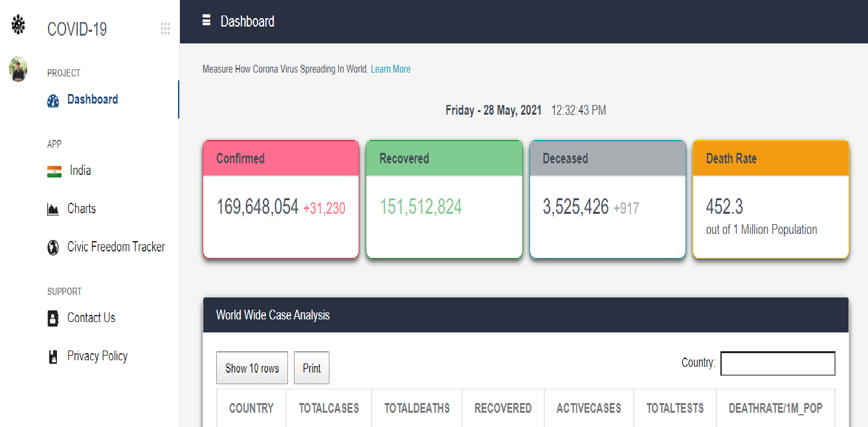Select the Confirmed cases card
The width and height of the screenshot is (868, 427).
[281, 200]
